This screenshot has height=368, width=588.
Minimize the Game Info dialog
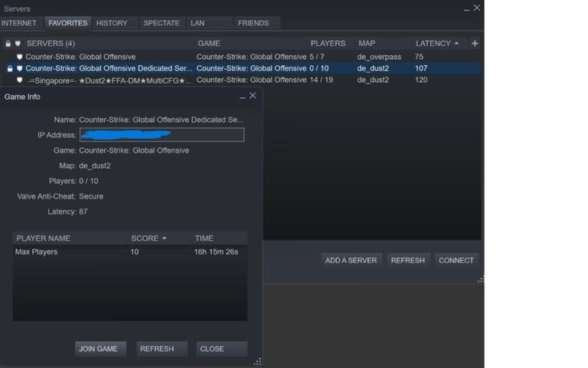coord(243,97)
